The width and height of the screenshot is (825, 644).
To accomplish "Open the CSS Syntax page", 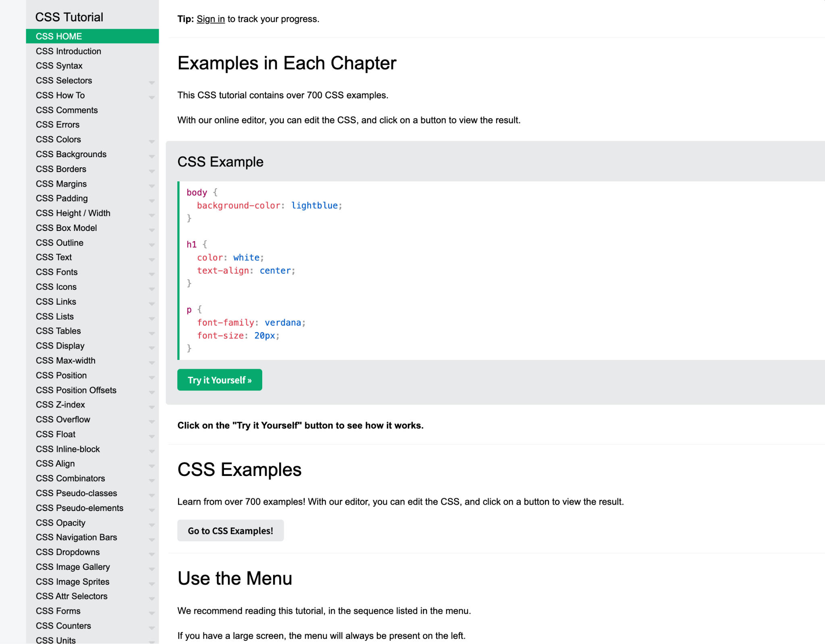I will 59,66.
